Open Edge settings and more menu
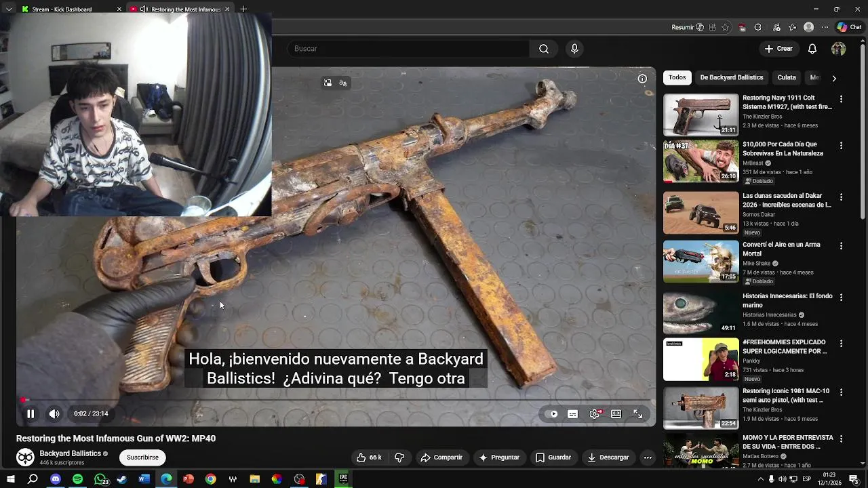 pyautogui.click(x=825, y=28)
